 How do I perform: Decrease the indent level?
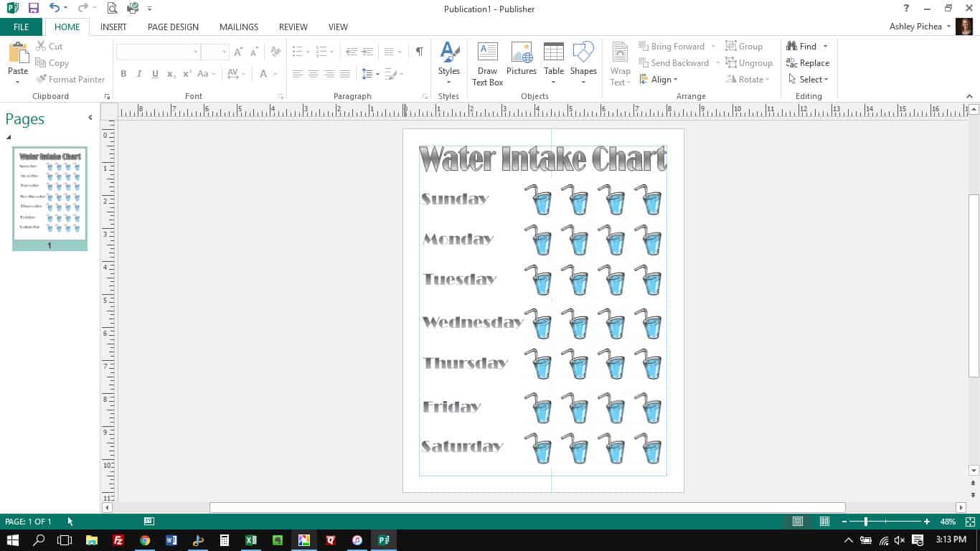[x=351, y=52]
